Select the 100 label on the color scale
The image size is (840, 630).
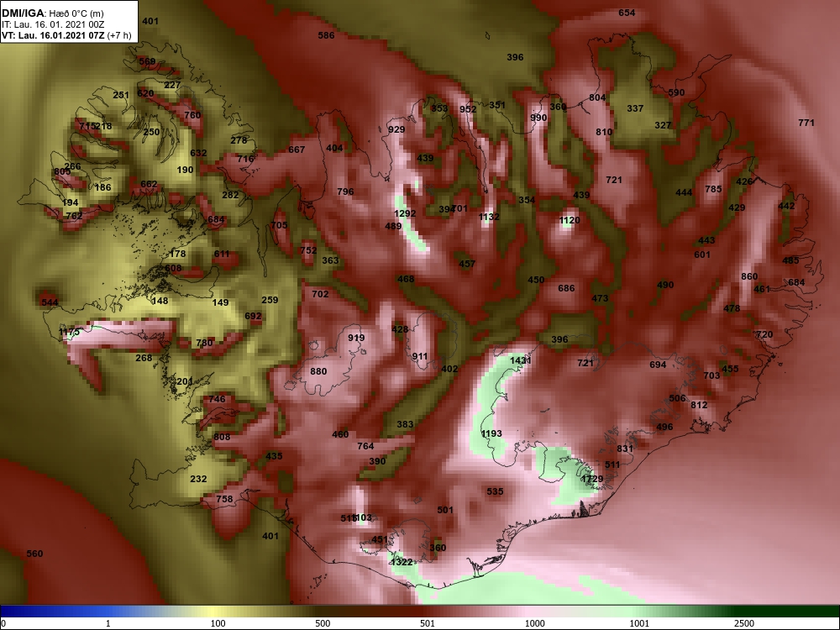coord(218,623)
